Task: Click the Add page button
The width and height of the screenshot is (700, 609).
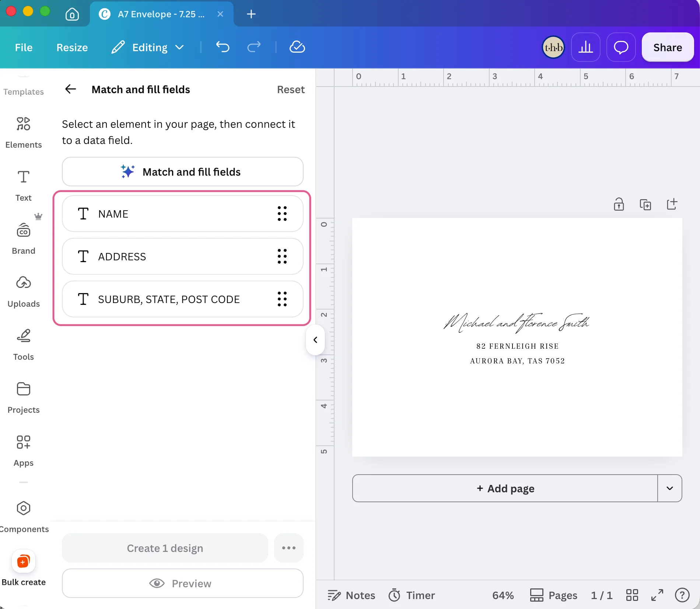Action: point(505,488)
